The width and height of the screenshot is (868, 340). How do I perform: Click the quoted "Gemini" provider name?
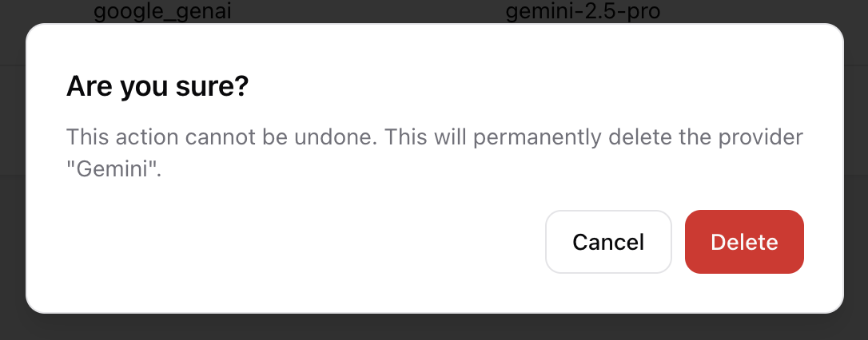pyautogui.click(x=113, y=169)
